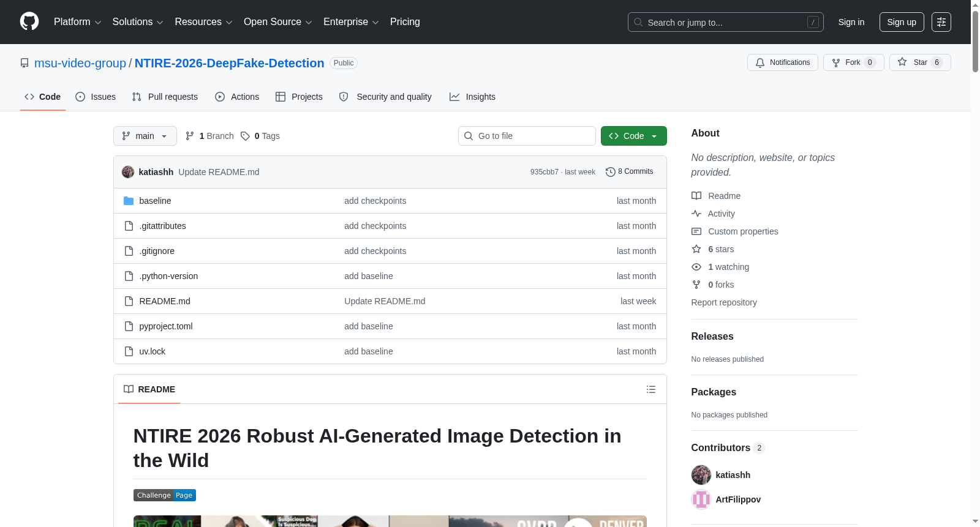
Task: Open commit hash 935cbb7
Action: tap(545, 172)
